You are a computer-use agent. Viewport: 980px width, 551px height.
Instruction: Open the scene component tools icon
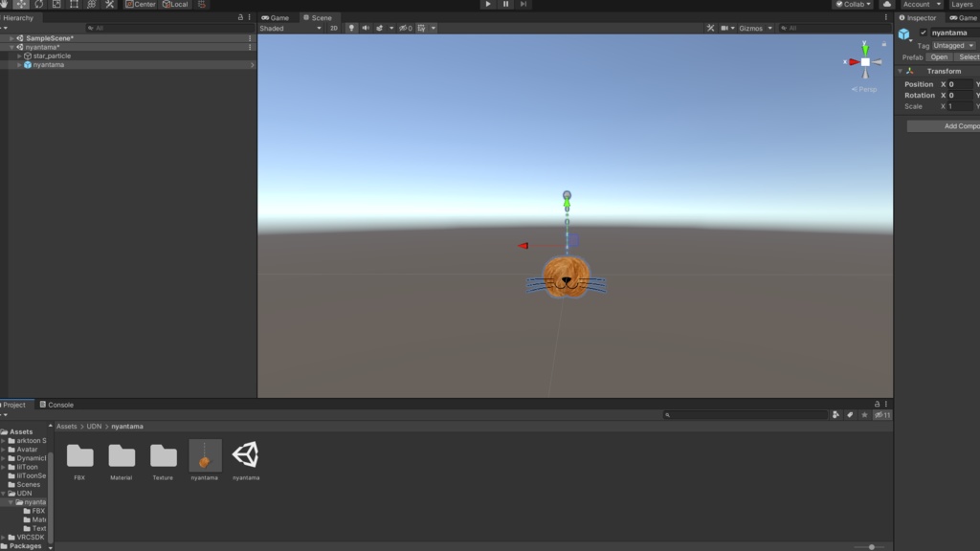click(710, 28)
